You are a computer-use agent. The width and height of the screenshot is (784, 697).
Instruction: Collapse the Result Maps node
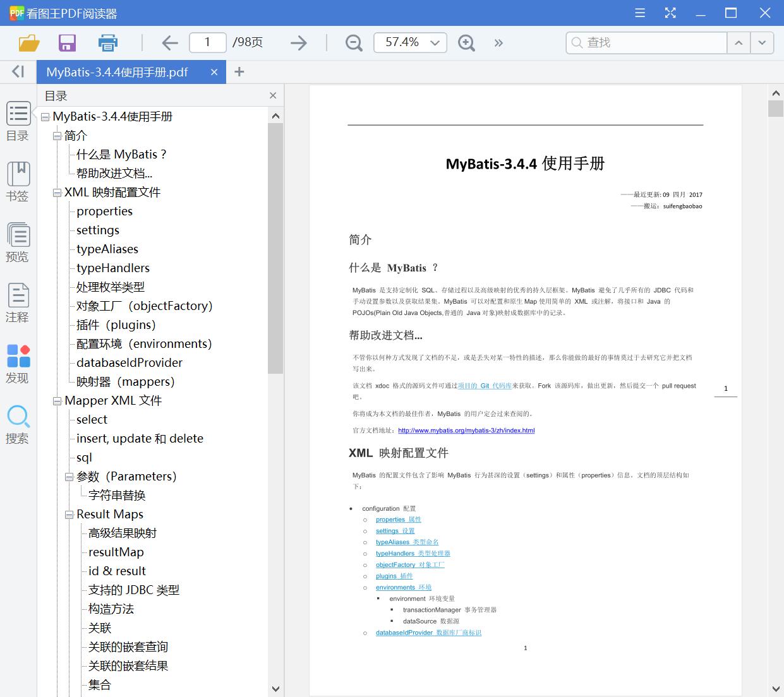(69, 515)
